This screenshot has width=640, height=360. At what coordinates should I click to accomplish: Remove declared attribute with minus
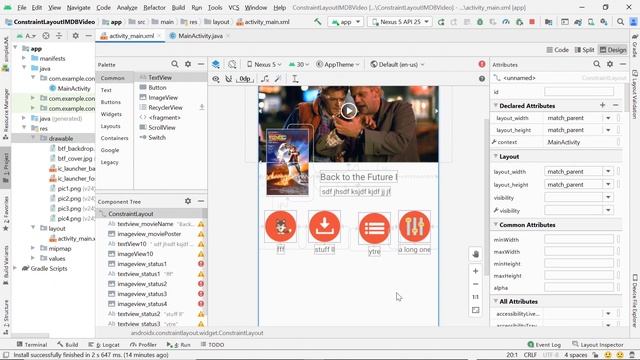(616, 105)
